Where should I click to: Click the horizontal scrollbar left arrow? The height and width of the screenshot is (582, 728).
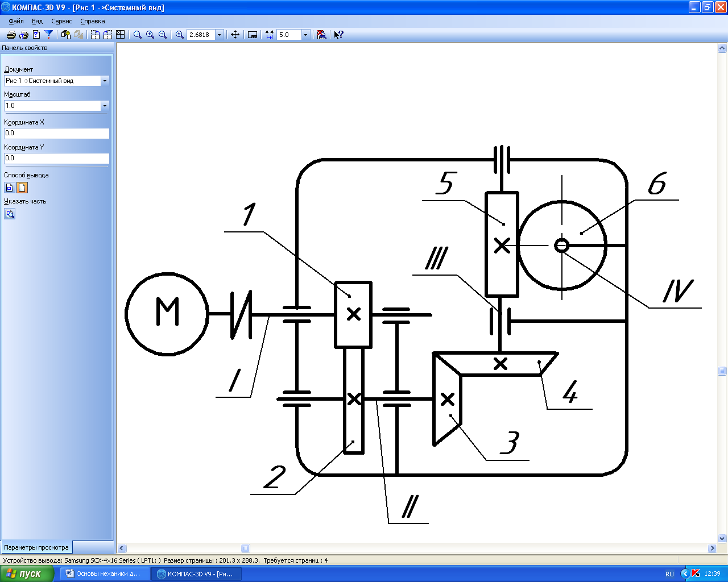tap(122, 548)
